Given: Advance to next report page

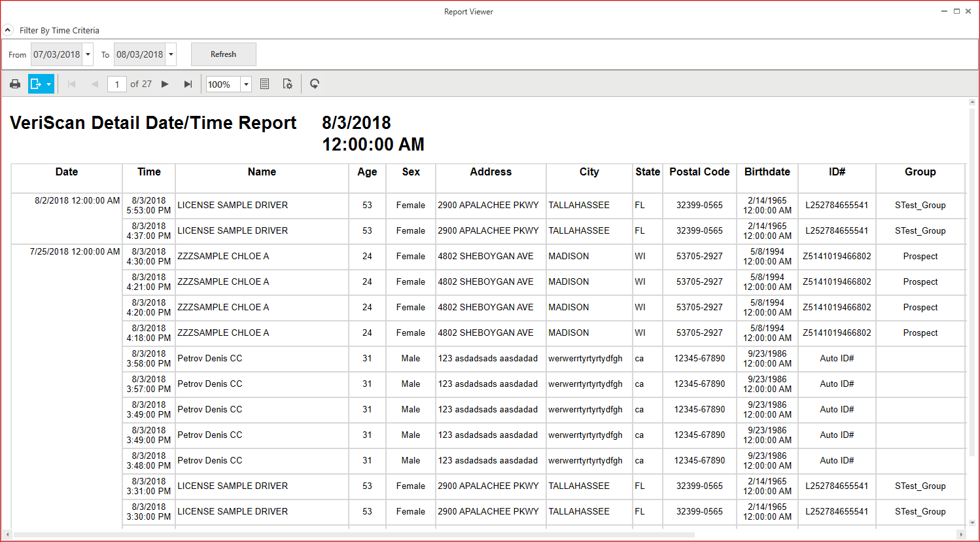Looking at the screenshot, I should click(165, 84).
